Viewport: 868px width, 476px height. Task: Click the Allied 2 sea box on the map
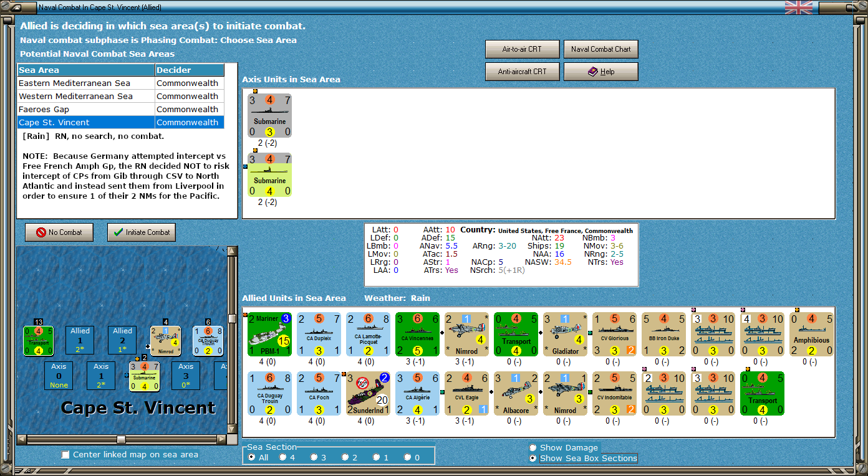pyautogui.click(x=122, y=341)
